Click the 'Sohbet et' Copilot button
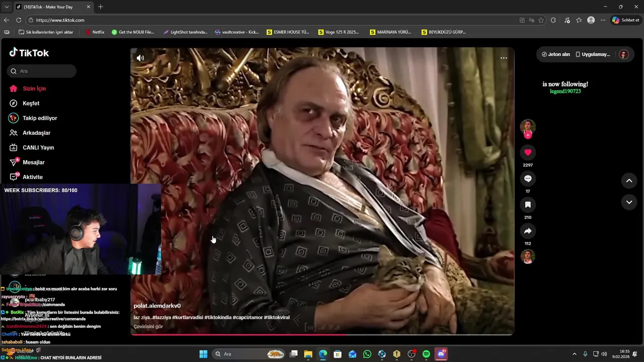Viewport: 644px width, 362px height. (x=626, y=20)
